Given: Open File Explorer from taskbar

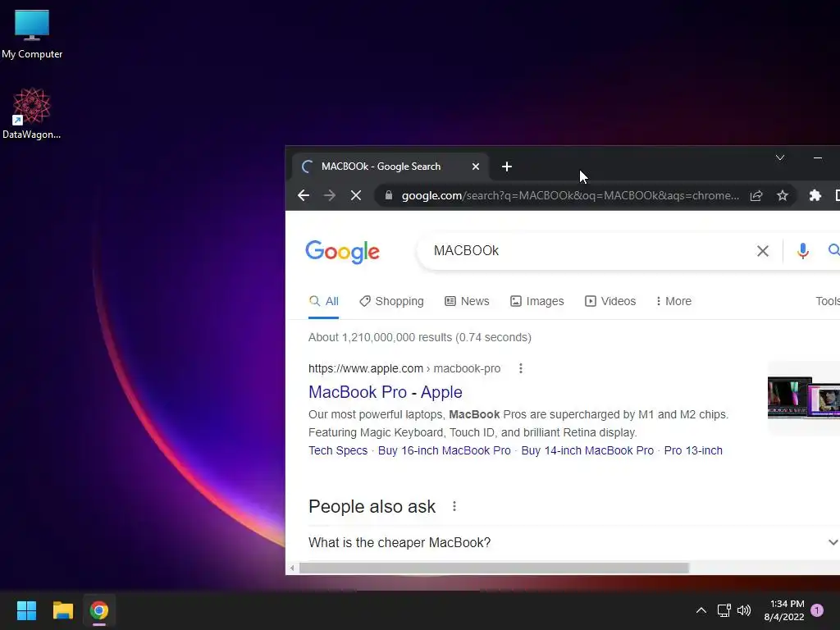Looking at the screenshot, I should 62,610.
